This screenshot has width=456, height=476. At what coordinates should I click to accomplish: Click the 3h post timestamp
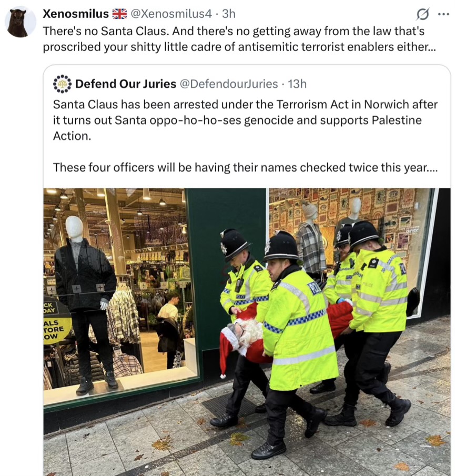click(229, 14)
